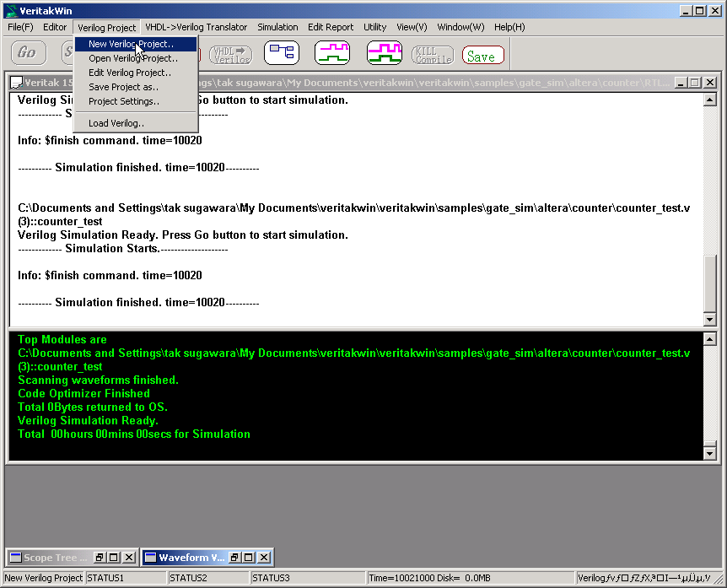Minimize the Veritak inner document window
This screenshot has height=588, width=727.
[x=681, y=83]
